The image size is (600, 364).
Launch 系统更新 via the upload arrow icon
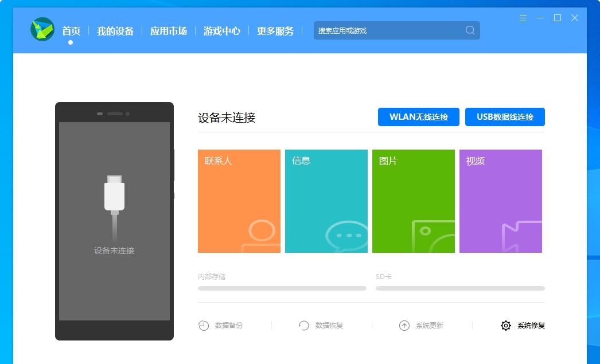tap(404, 325)
